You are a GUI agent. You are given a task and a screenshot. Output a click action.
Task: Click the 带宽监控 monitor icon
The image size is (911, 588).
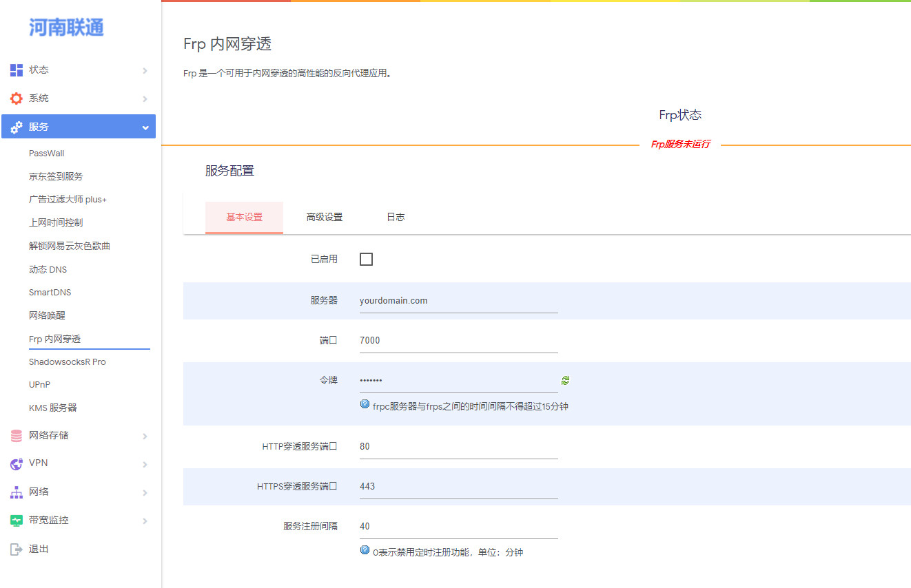pos(17,521)
